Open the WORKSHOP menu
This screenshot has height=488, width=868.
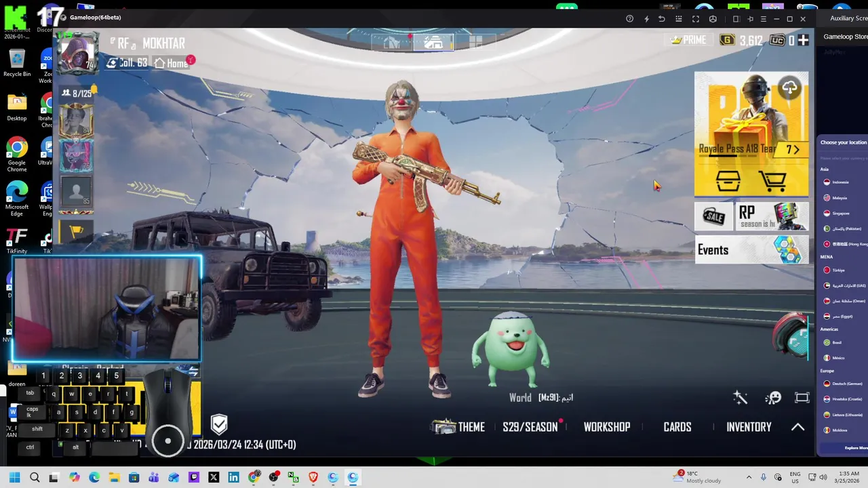607,427
